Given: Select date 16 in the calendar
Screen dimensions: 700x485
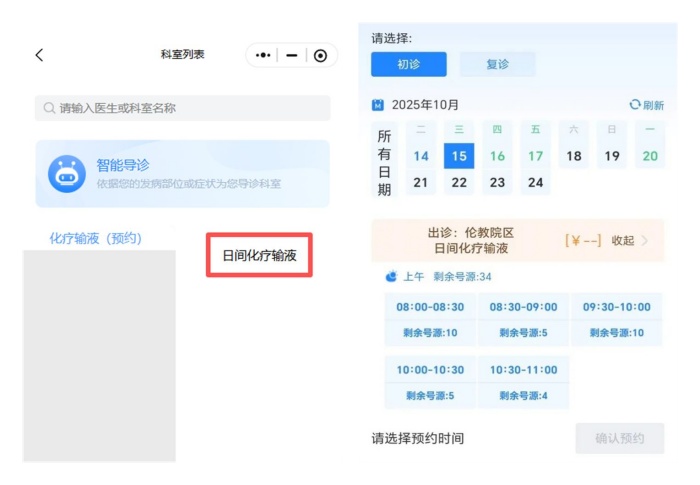Looking at the screenshot, I should tap(497, 156).
